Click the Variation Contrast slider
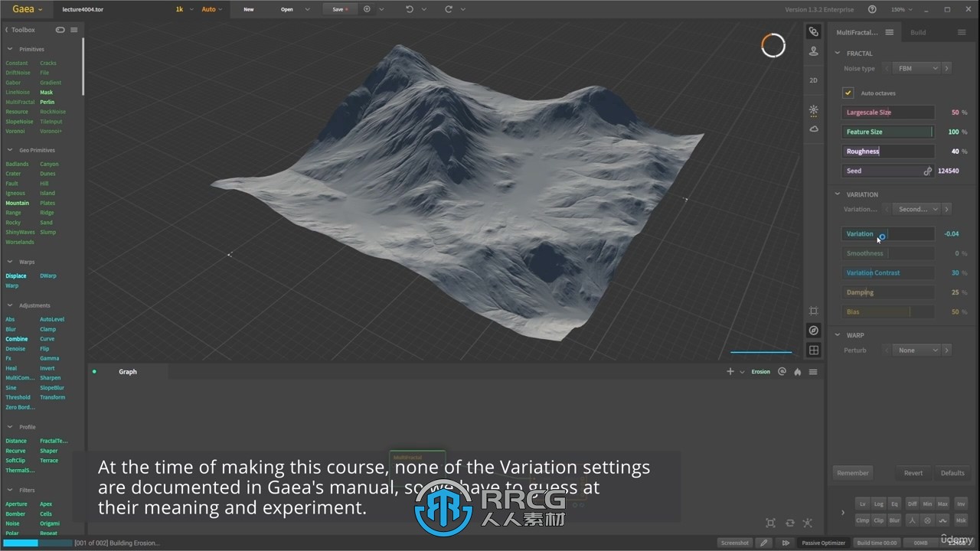This screenshot has width=980, height=551. pyautogui.click(x=888, y=273)
